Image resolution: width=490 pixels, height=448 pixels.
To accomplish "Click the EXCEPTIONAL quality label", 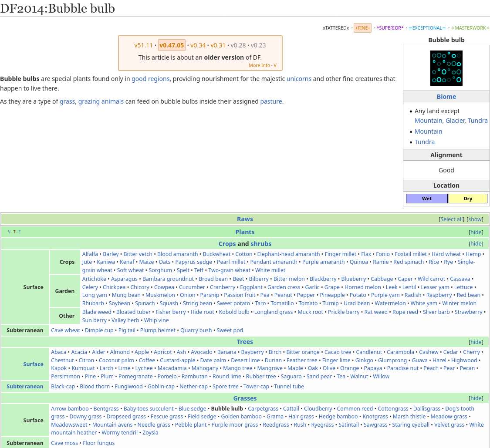I will coord(427,28).
